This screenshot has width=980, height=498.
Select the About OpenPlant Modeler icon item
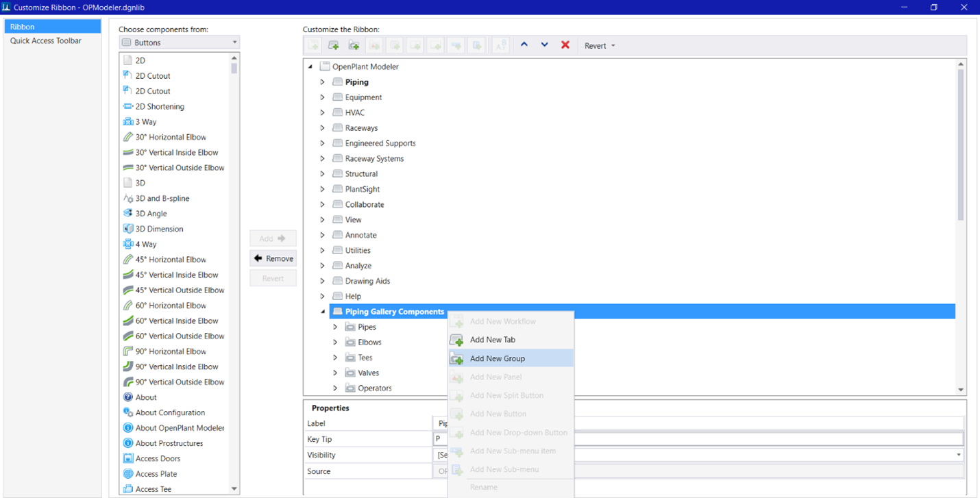(x=128, y=427)
